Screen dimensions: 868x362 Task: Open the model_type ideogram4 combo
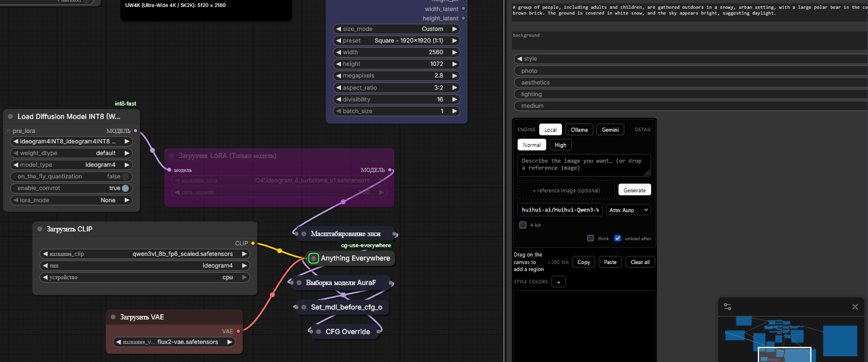pos(71,165)
